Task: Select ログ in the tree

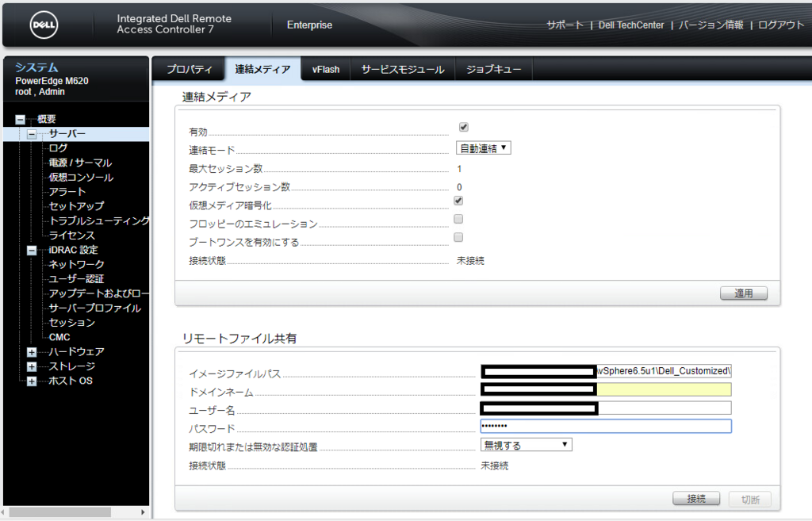Action: click(58, 148)
